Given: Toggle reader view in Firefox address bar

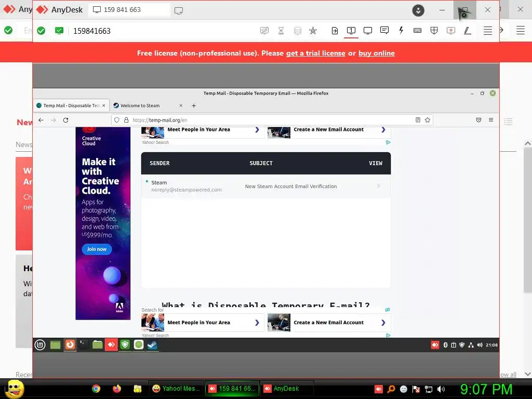Looking at the screenshot, I should click(418, 120).
